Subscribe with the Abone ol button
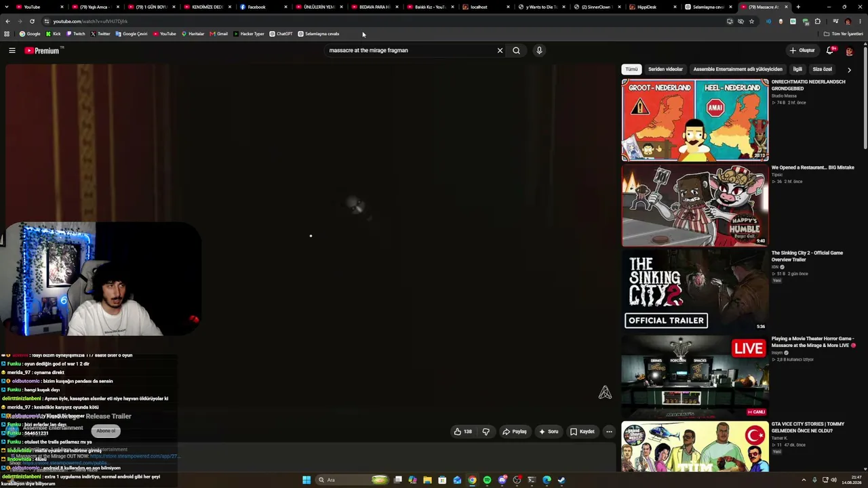Image resolution: width=868 pixels, height=488 pixels. (x=105, y=431)
